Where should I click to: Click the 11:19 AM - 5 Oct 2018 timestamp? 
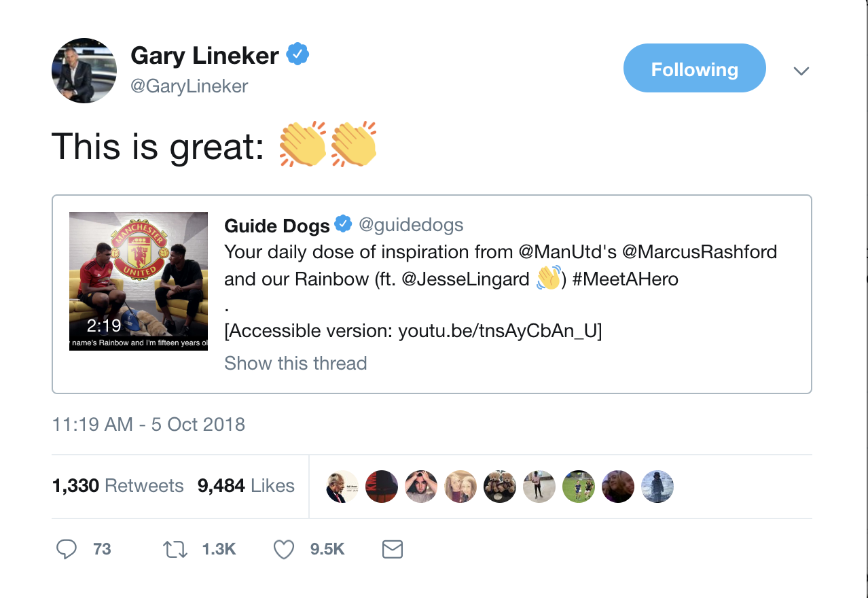(x=149, y=425)
